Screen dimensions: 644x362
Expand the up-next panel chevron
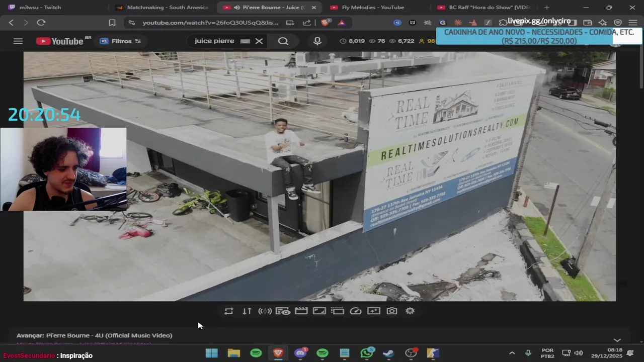pos(617,340)
